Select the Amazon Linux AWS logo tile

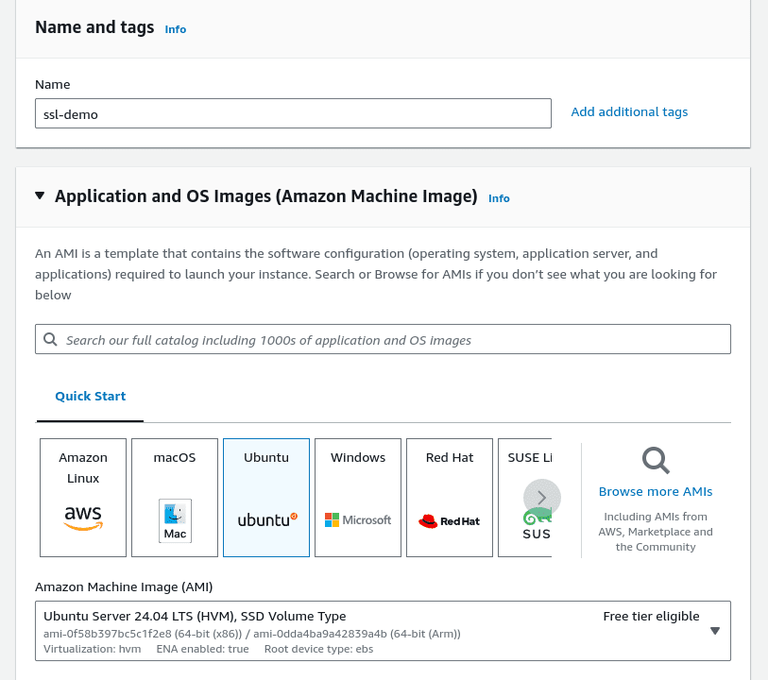(x=83, y=497)
